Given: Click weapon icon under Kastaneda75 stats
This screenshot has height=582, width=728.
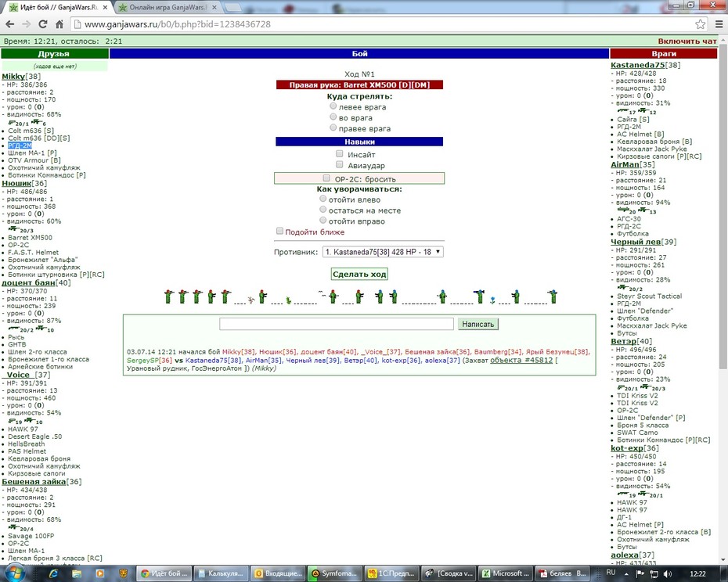Looking at the screenshot, I should click(x=623, y=111).
